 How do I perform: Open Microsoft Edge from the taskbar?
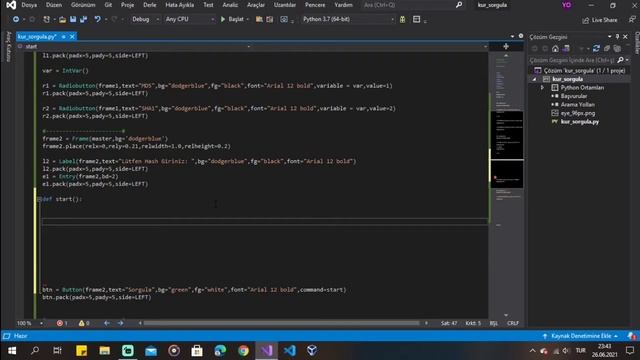pyautogui.click(x=220, y=351)
